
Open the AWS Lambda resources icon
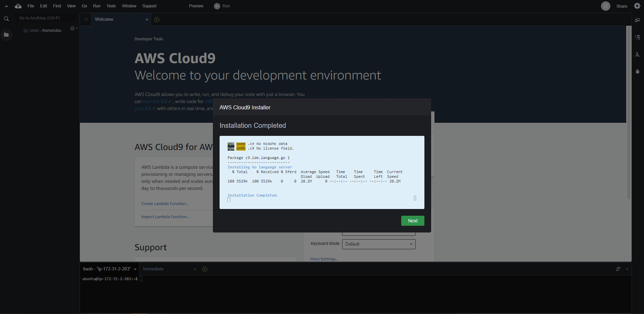pyautogui.click(x=637, y=54)
